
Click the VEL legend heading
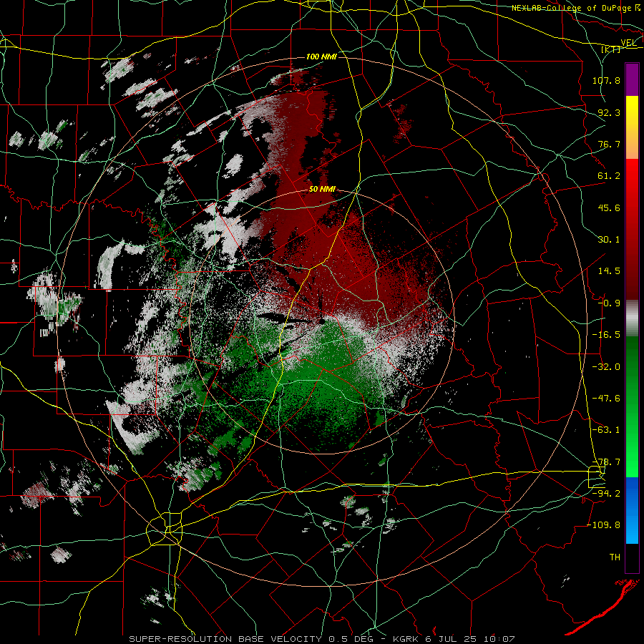(x=628, y=42)
